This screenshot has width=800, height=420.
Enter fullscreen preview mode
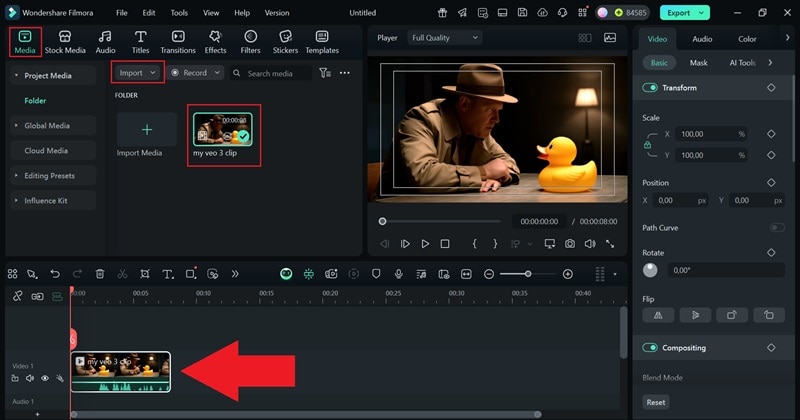tap(610, 244)
